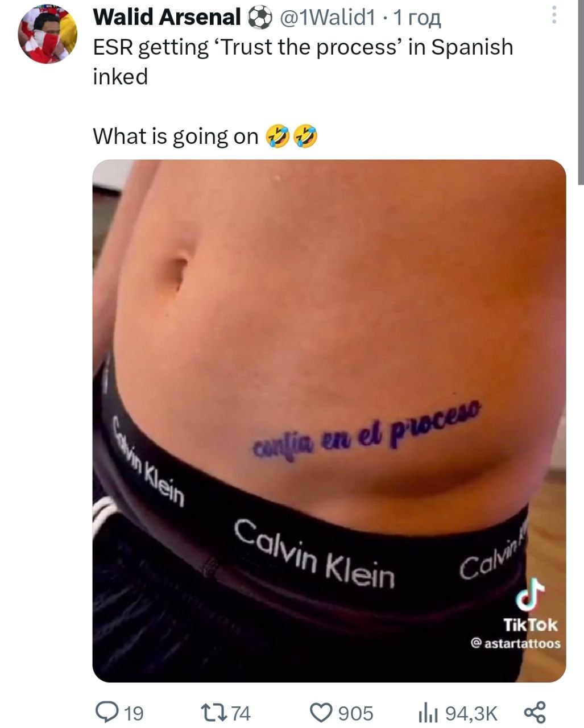Click the share icon below the tweet
The width and height of the screenshot is (584, 728).
tap(534, 712)
